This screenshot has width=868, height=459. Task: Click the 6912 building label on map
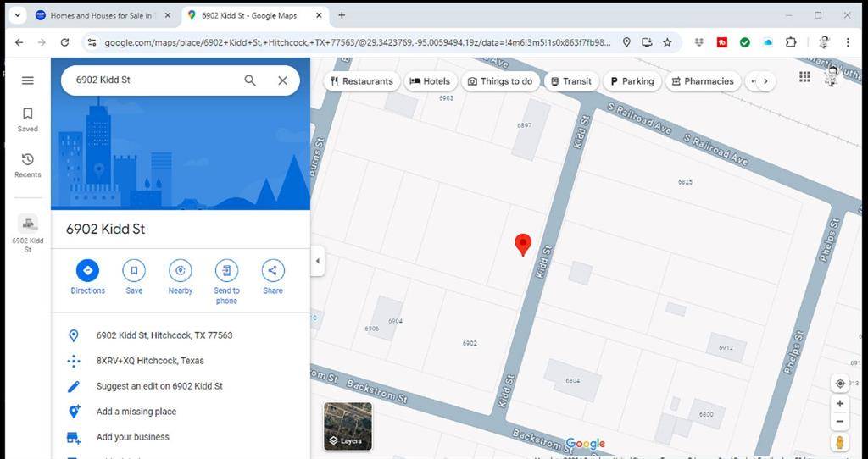(726, 348)
